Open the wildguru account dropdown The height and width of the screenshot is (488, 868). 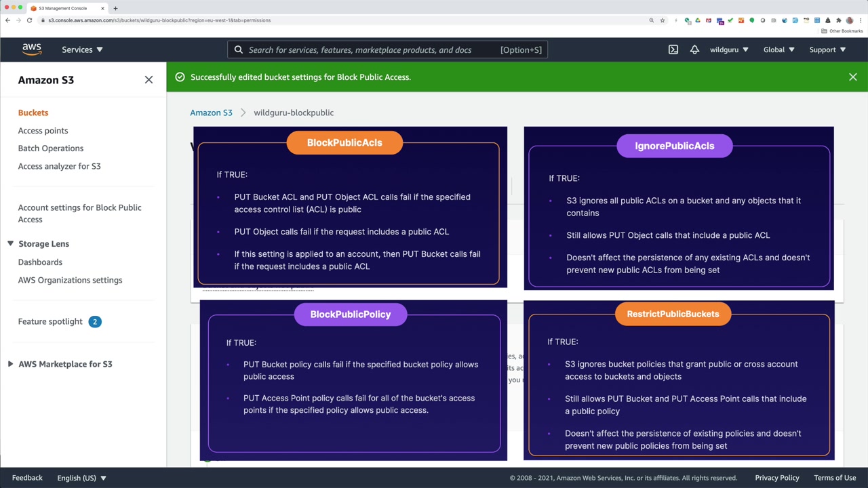[729, 49]
